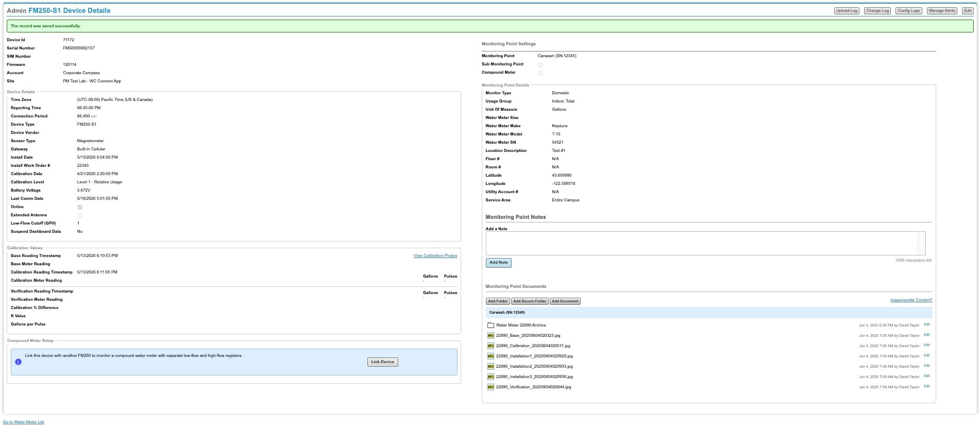
Task: Open file 22690_Installation1_20250604020929.jpg
Action: [x=534, y=356]
